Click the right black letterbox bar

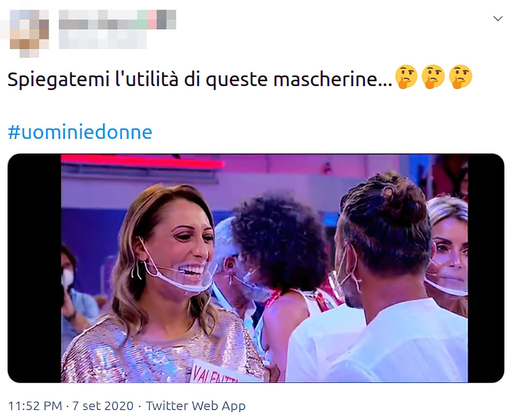[x=486, y=268]
